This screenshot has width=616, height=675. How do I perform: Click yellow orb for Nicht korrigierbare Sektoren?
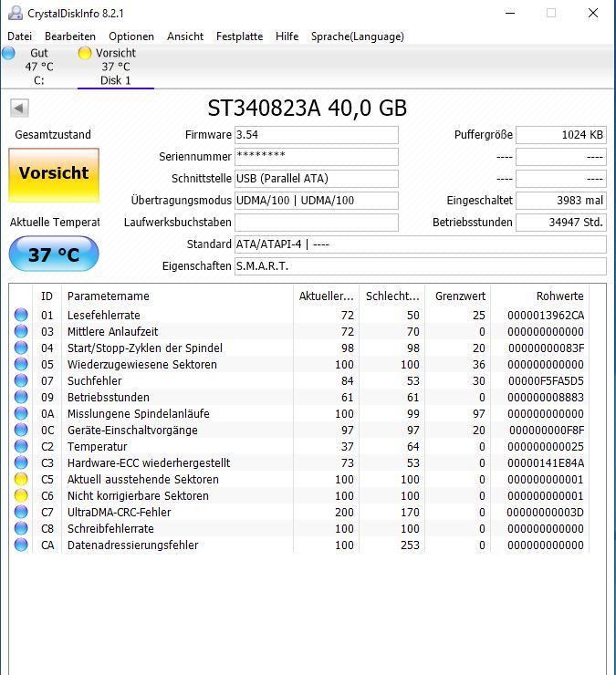click(21, 495)
